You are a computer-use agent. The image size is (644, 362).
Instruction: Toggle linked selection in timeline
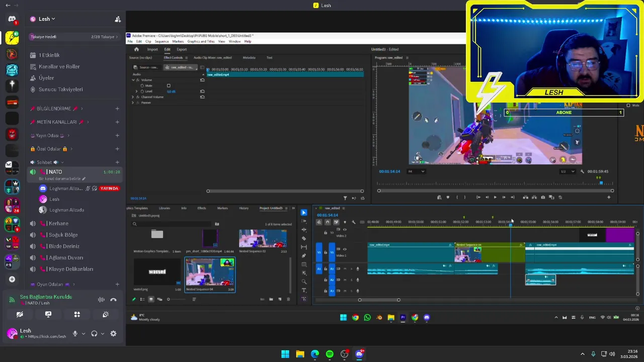(x=336, y=222)
